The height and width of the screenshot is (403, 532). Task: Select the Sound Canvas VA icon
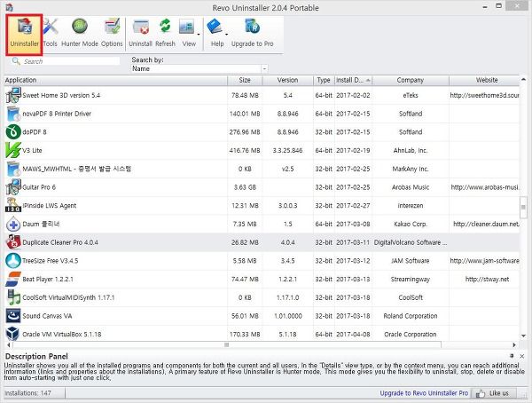point(13,316)
